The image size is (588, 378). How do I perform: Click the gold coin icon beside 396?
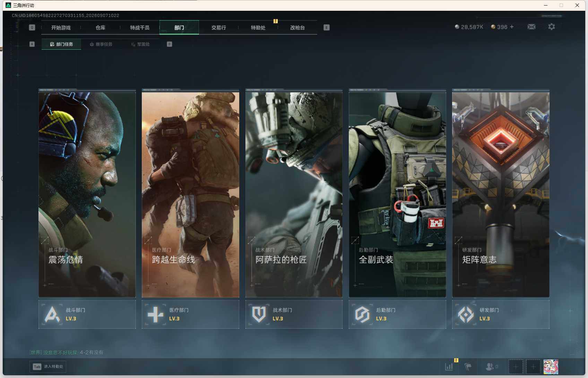coord(493,27)
